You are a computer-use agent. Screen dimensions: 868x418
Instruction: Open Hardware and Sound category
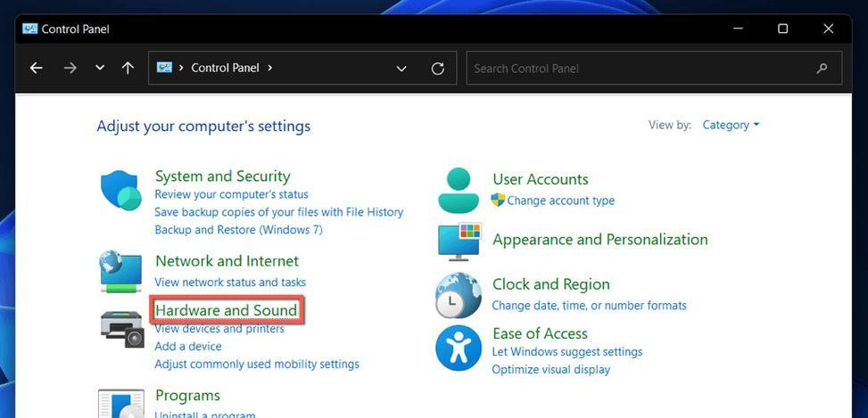(x=227, y=310)
